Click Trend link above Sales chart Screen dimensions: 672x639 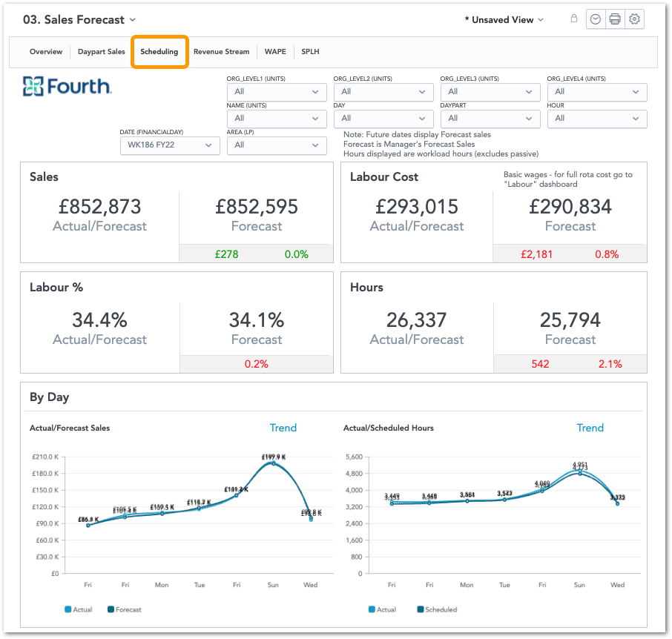tap(283, 428)
